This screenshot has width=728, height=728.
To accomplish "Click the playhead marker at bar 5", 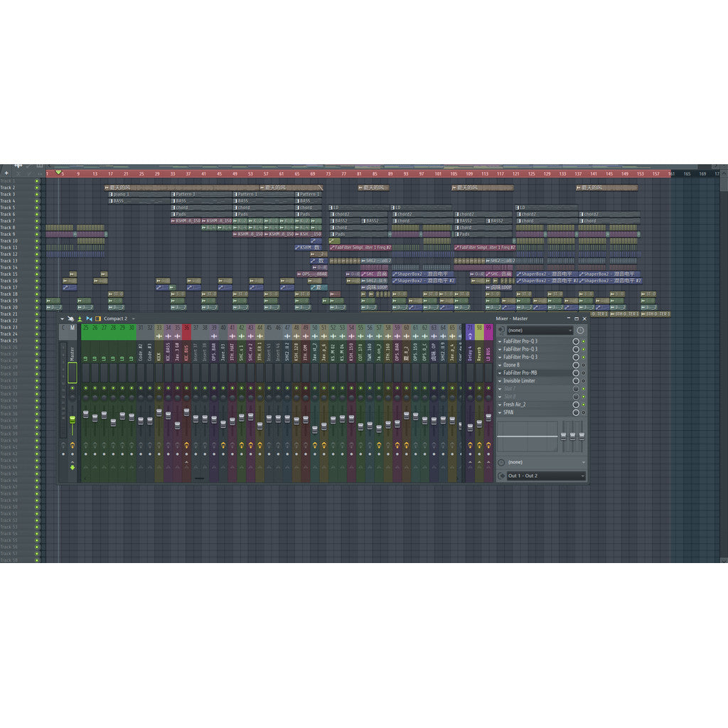I will tap(57, 172).
